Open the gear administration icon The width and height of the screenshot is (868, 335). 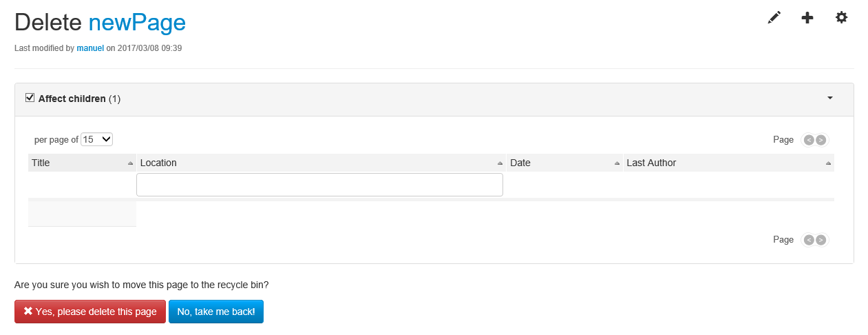pos(841,17)
